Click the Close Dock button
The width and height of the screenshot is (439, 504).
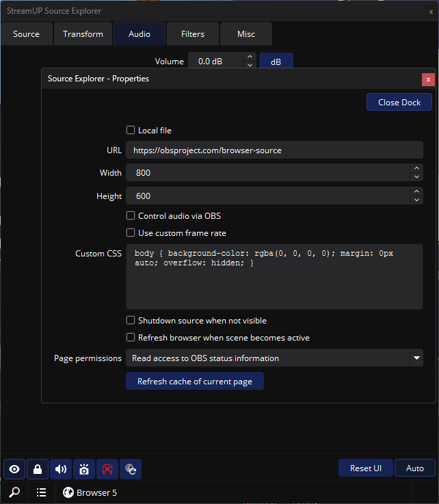coord(399,102)
